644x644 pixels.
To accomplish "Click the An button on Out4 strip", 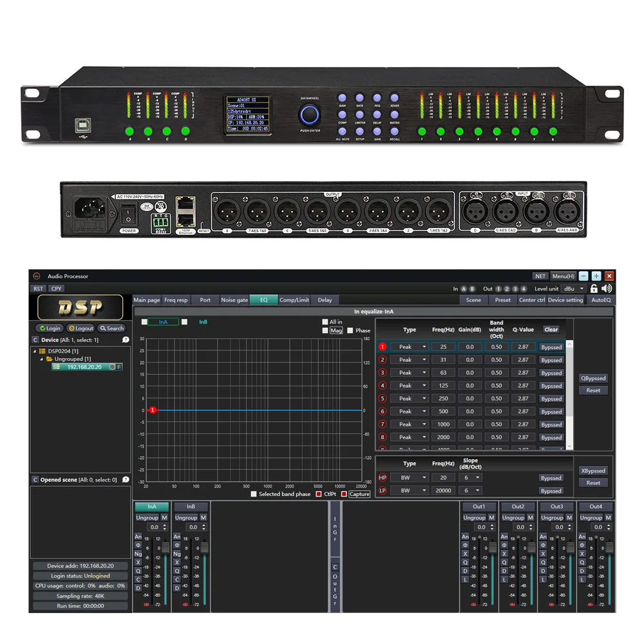I will click(582, 536).
